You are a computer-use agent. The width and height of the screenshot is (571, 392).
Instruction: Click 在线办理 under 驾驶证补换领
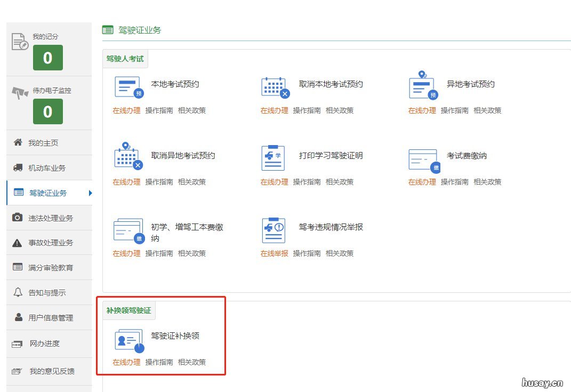(x=126, y=362)
